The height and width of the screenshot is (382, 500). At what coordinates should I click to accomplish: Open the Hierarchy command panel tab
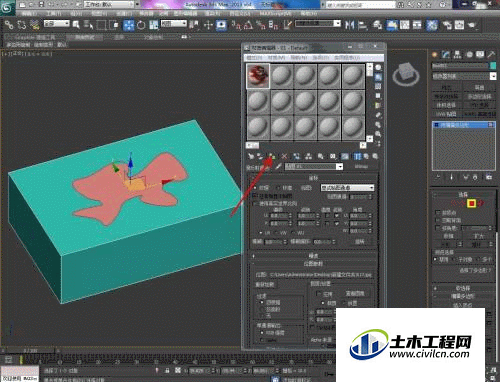click(458, 54)
